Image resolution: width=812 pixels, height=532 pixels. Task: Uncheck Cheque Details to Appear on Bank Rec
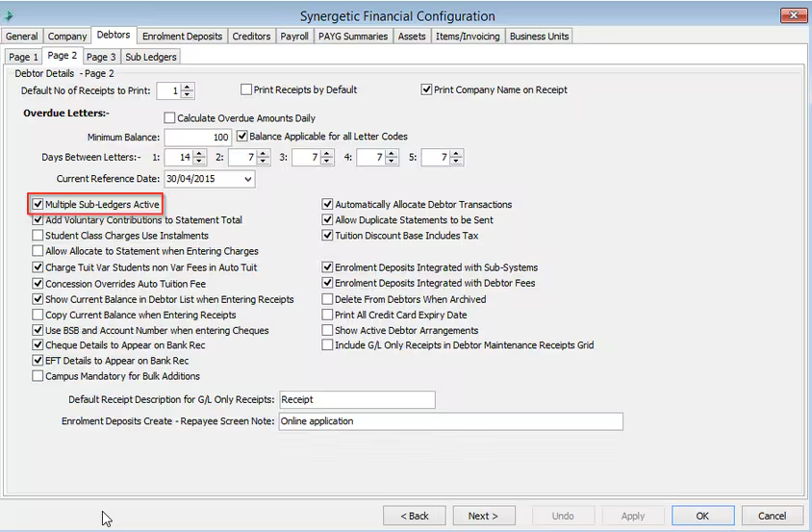(38, 344)
